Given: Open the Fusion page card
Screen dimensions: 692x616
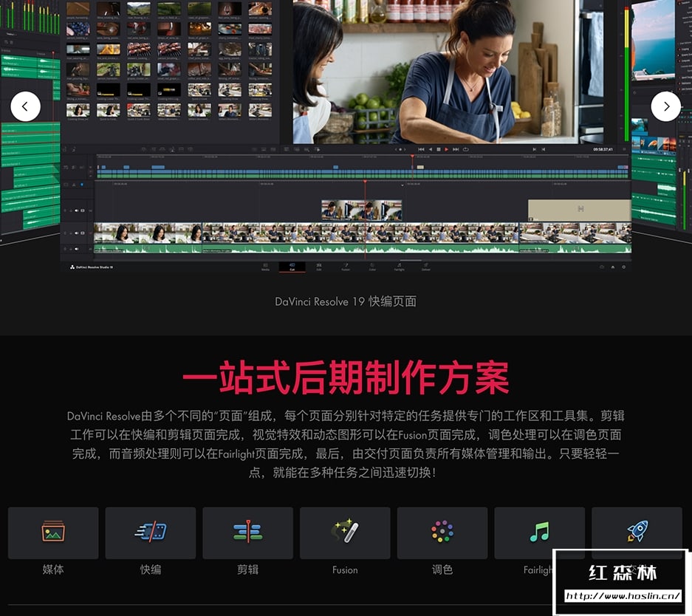Looking at the screenshot, I should 345,533.
